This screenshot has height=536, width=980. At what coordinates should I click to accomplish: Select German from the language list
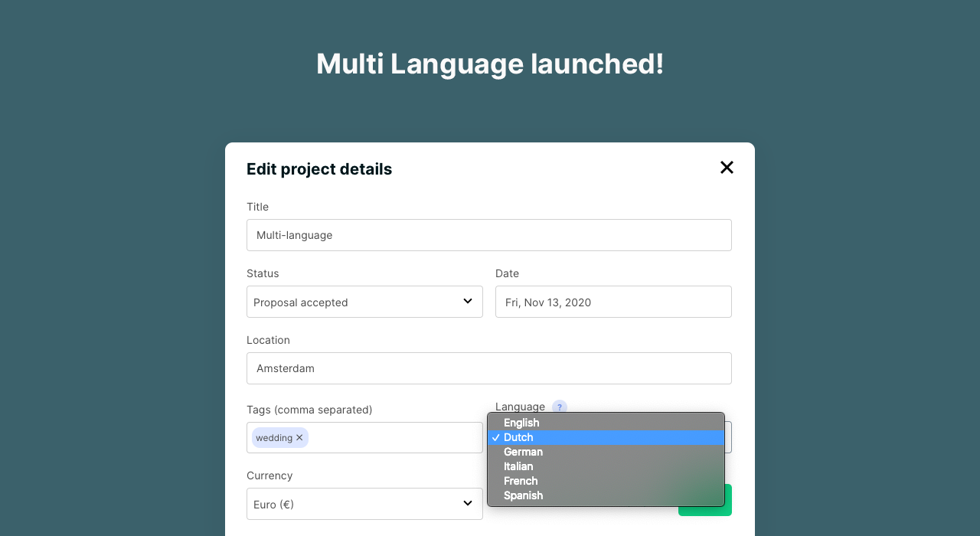pos(606,452)
